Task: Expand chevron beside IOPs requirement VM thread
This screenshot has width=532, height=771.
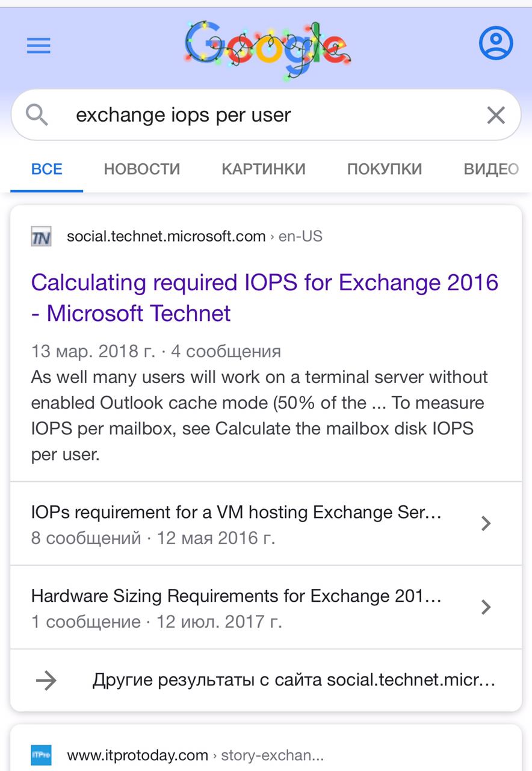Action: pyautogui.click(x=486, y=523)
